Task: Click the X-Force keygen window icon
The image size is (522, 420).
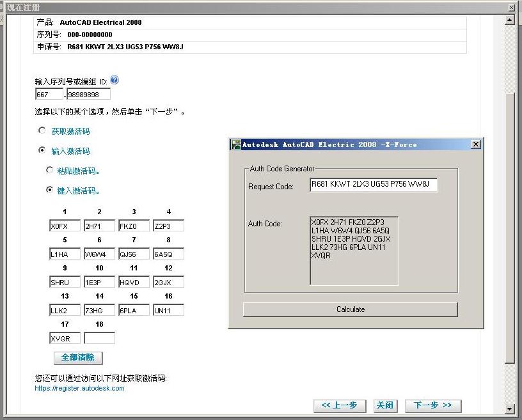Action: [x=236, y=144]
